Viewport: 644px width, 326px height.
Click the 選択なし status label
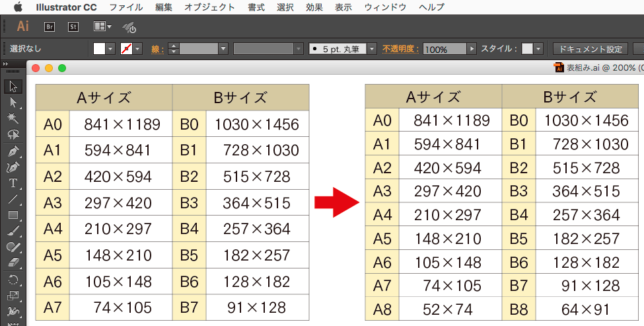(x=26, y=49)
